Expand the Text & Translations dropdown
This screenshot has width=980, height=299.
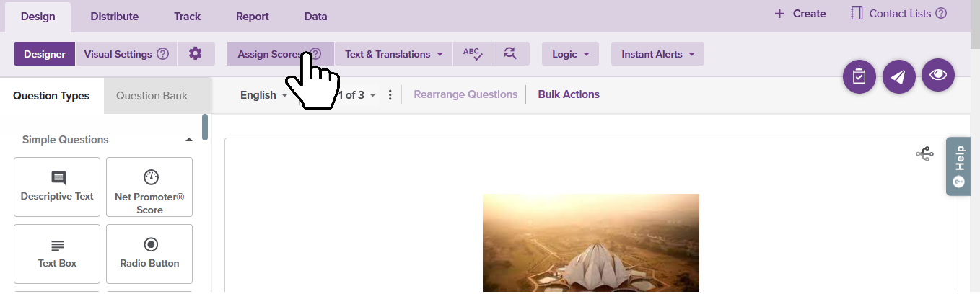(x=393, y=54)
